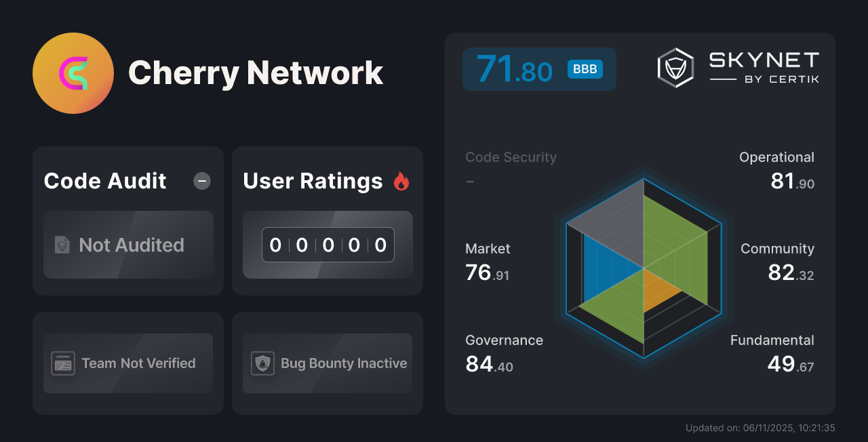Click the BBB rating badge
868x442 pixels.
[584, 68]
